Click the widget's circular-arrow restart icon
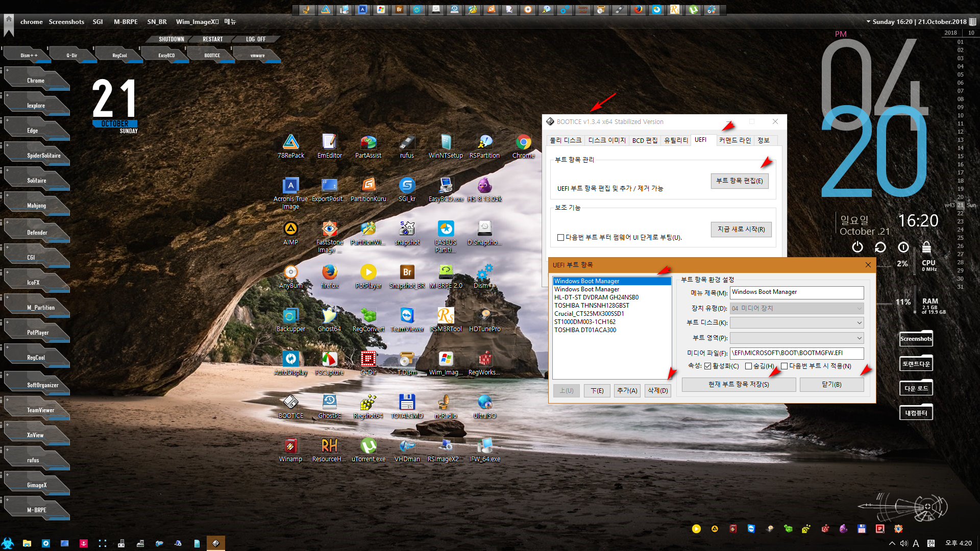 click(x=880, y=247)
